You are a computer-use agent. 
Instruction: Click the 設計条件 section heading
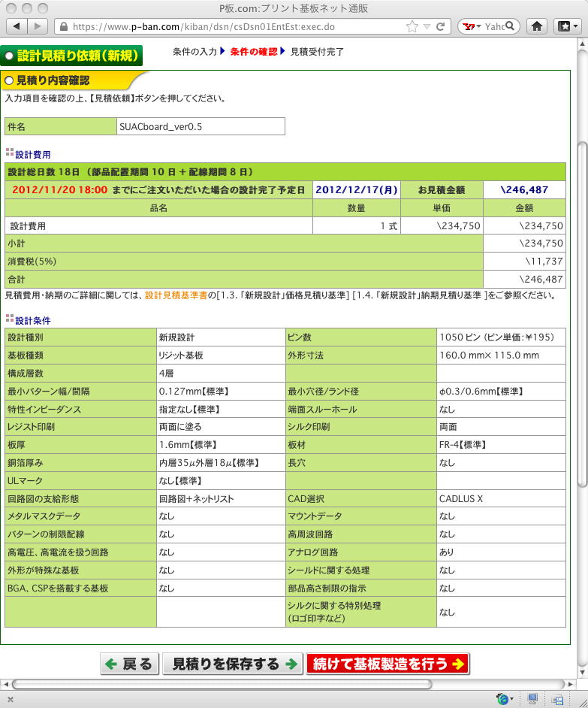(33, 320)
